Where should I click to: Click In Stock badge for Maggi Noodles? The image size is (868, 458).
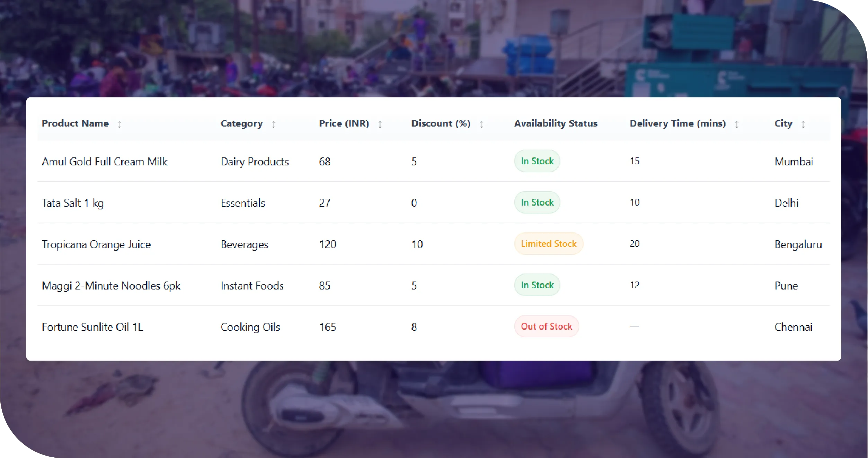(537, 285)
